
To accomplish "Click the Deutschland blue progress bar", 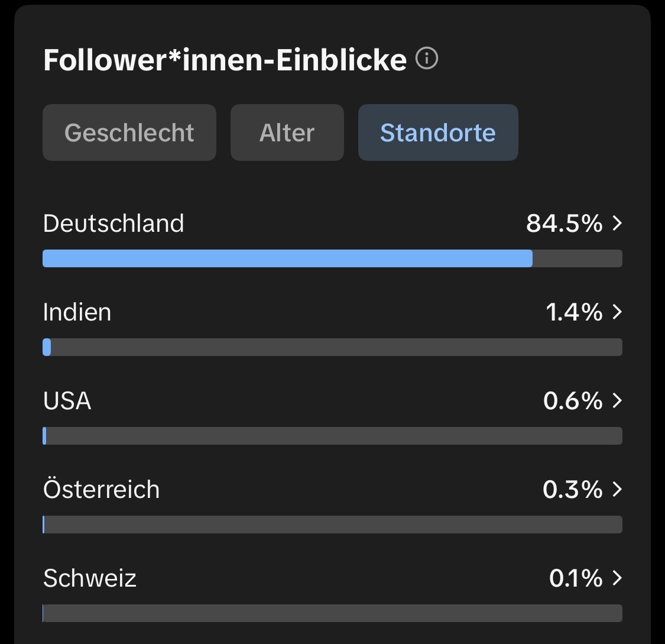I will coord(287,258).
